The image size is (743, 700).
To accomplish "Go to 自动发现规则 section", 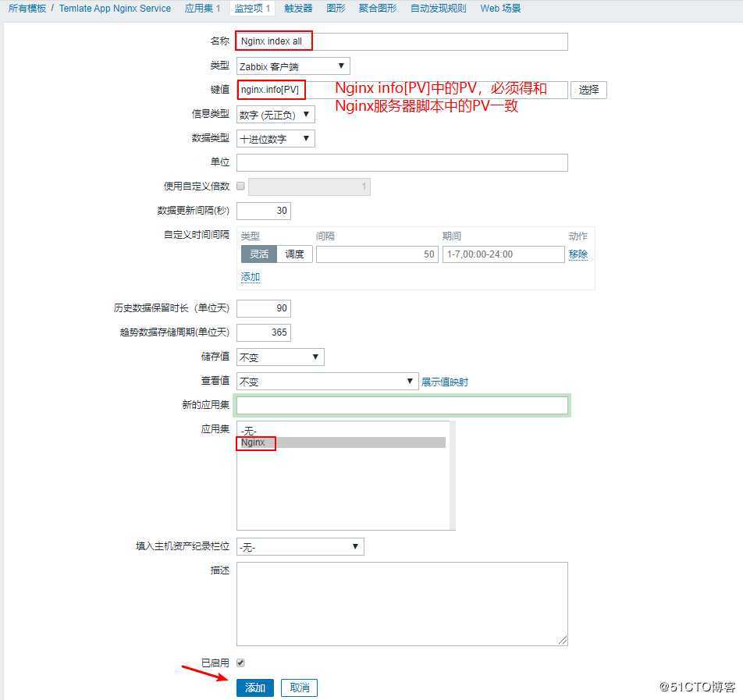I will 437,8.
